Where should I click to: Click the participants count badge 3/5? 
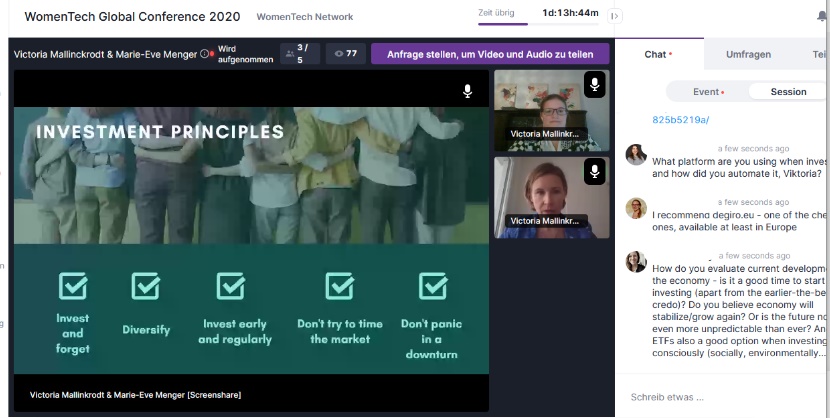point(300,54)
